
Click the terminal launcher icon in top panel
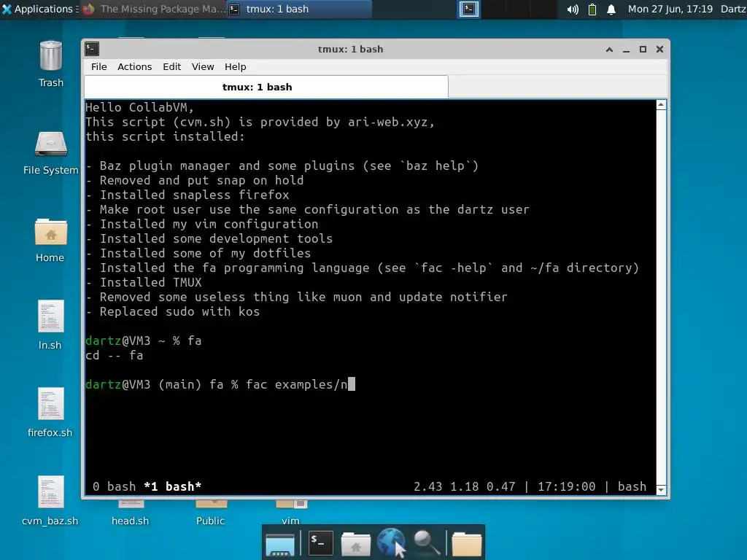pyautogui.click(x=469, y=9)
